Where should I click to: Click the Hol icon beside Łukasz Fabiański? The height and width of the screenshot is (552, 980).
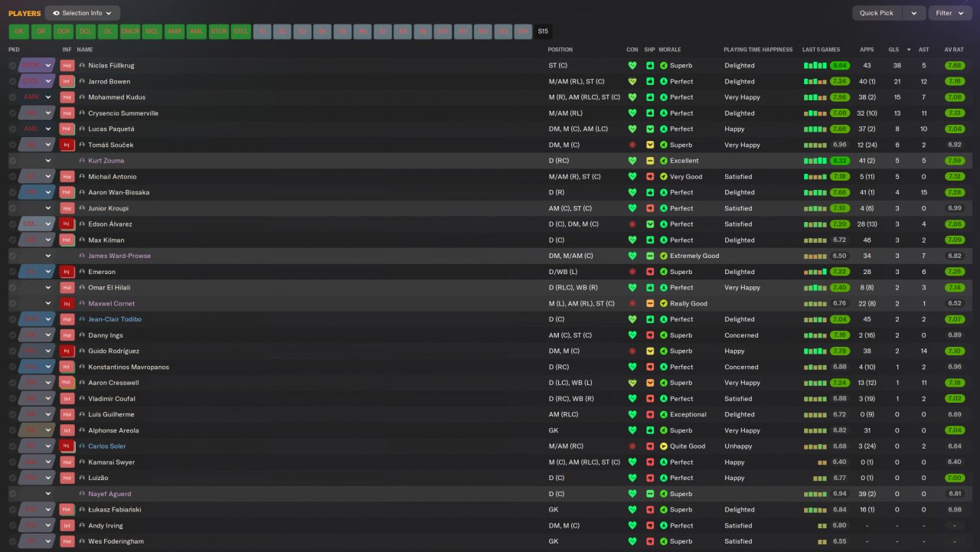pyautogui.click(x=67, y=510)
